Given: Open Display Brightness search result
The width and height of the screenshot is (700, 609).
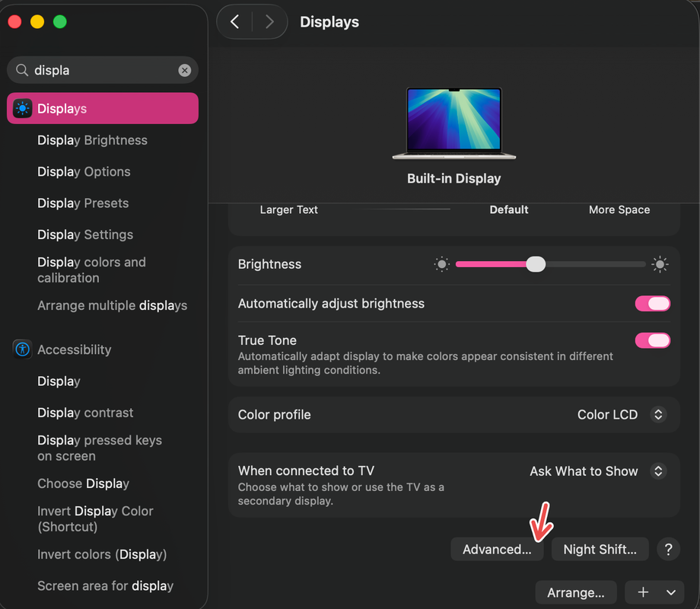Looking at the screenshot, I should tap(92, 140).
